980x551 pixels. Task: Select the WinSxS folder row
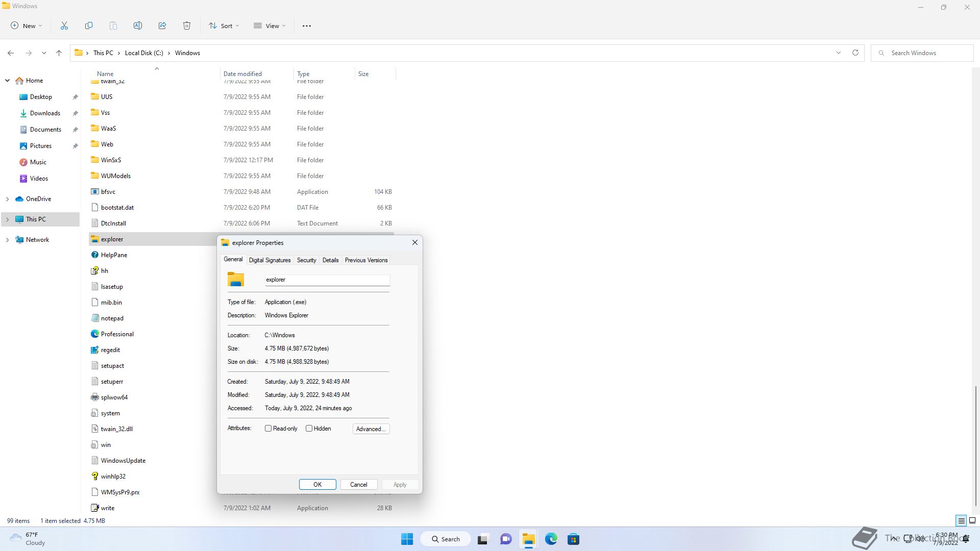point(241,160)
